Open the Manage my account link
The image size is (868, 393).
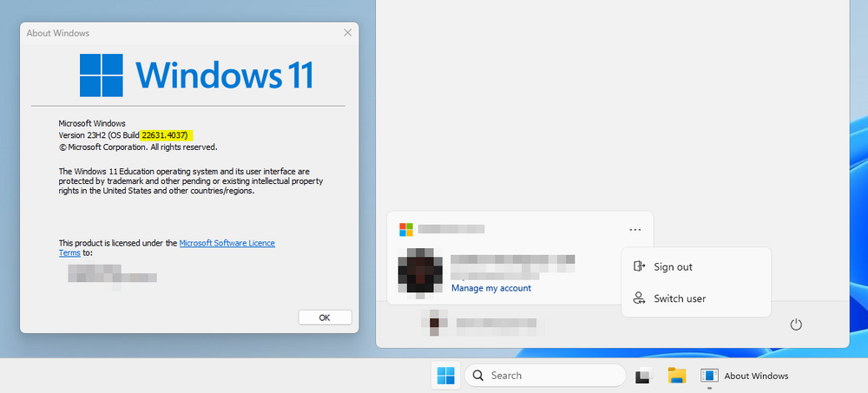(x=491, y=288)
